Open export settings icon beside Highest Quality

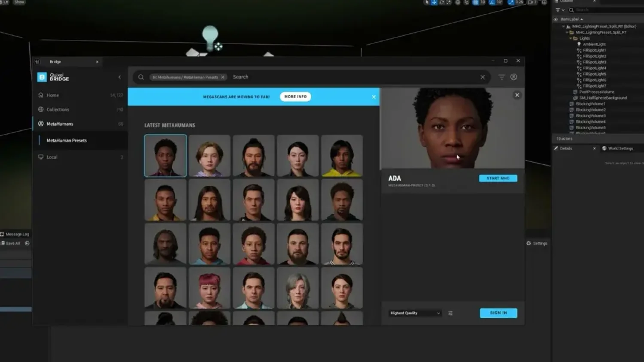point(450,313)
